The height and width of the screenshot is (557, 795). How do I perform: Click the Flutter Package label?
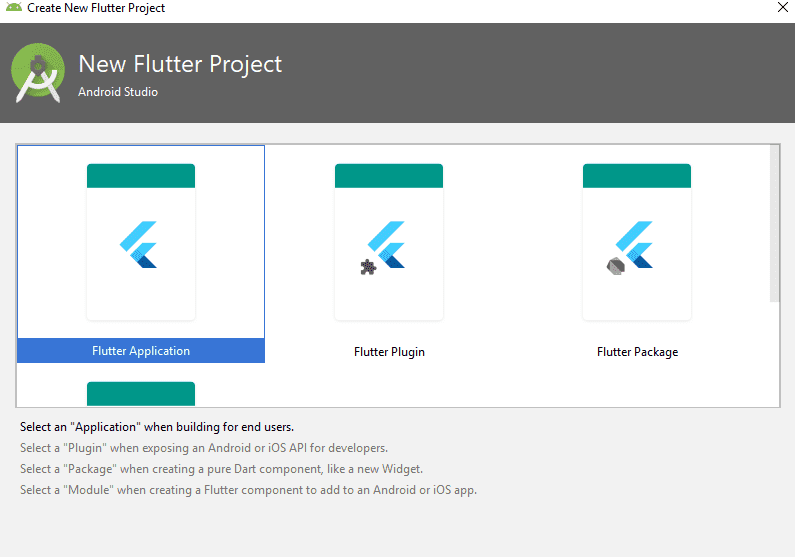[x=637, y=352]
